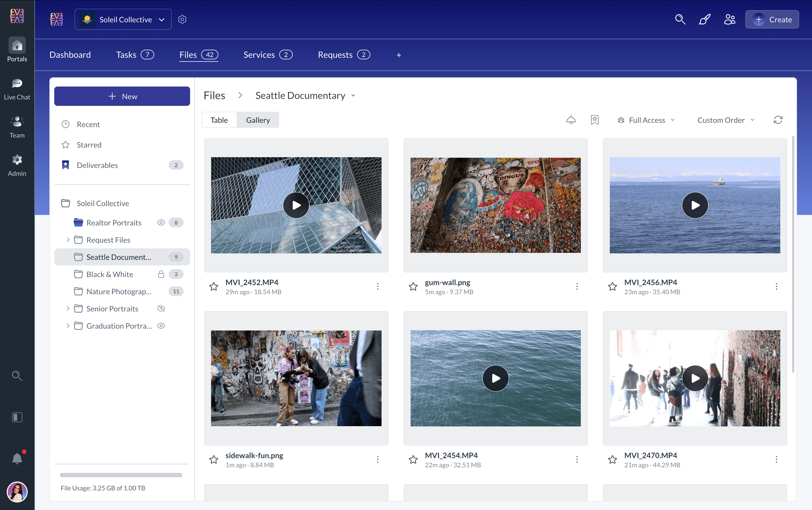
Task: Star the MVI_2452.MP4 file
Action: [214, 286]
